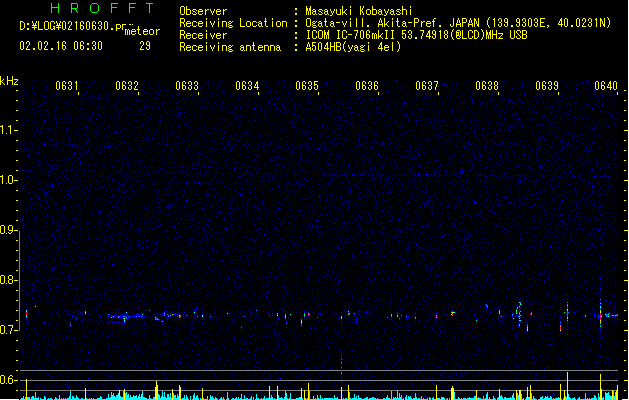The height and width of the screenshot is (400, 629).
Task: Click the 0.9 kHz axis label
Action: [x=8, y=230]
